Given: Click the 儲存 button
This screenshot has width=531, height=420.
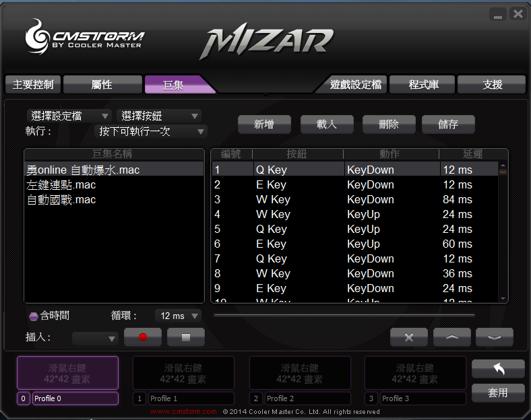Looking at the screenshot, I should (x=448, y=125).
